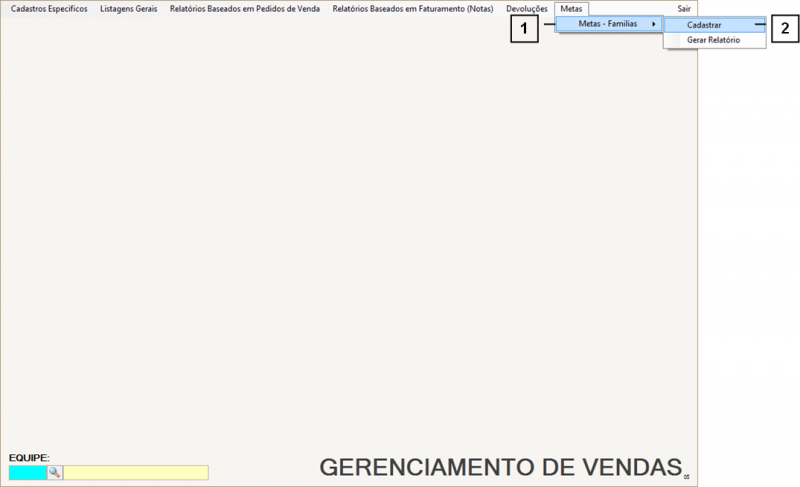Expand the Metas - Famílias submenu arrow
800x487 pixels.
[654, 24]
